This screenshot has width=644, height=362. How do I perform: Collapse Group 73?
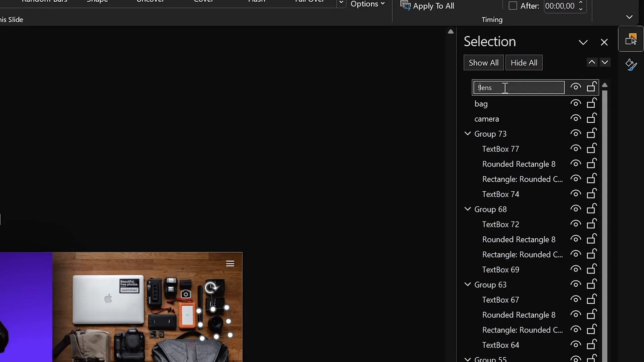pyautogui.click(x=468, y=133)
